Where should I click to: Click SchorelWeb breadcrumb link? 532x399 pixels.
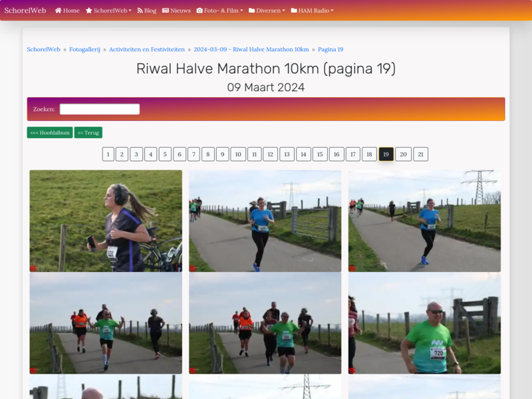[x=43, y=49]
